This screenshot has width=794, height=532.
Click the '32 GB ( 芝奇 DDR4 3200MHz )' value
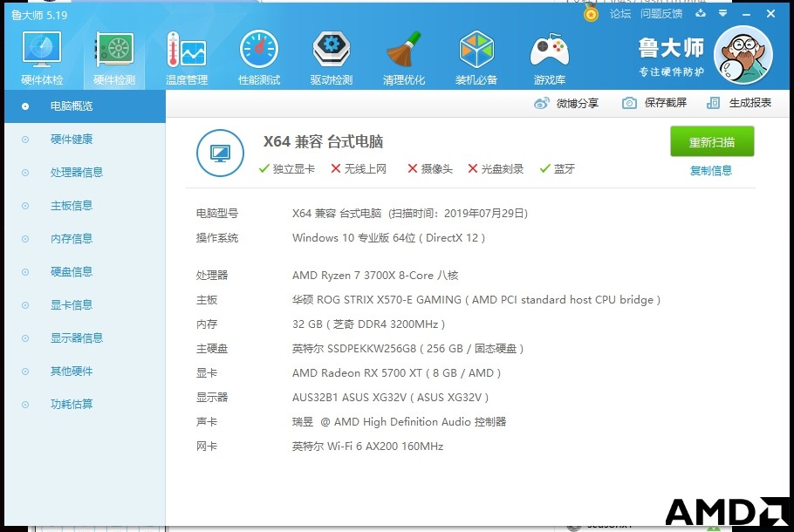tap(368, 324)
